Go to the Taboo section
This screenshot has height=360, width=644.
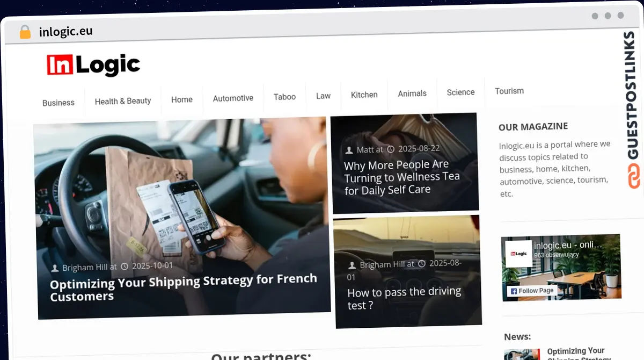point(284,97)
